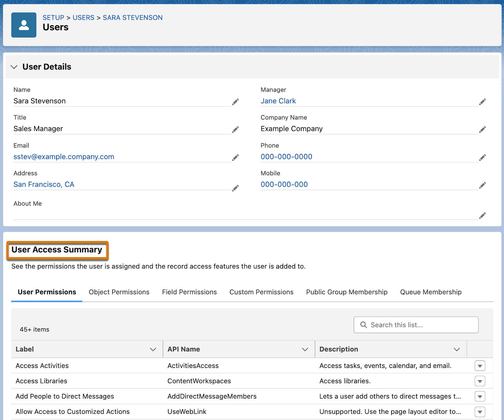Edit the Company Name pencil icon
504x420 pixels.
(483, 129)
